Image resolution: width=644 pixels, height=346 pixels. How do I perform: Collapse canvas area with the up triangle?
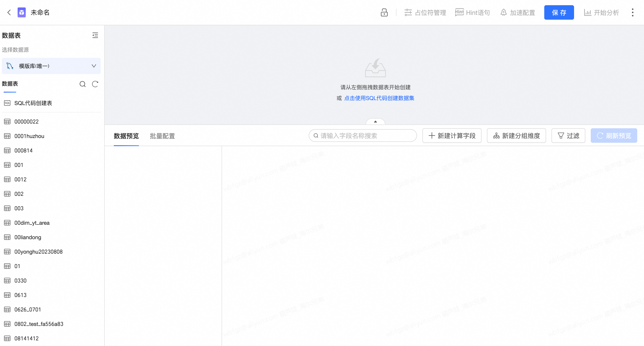[375, 122]
